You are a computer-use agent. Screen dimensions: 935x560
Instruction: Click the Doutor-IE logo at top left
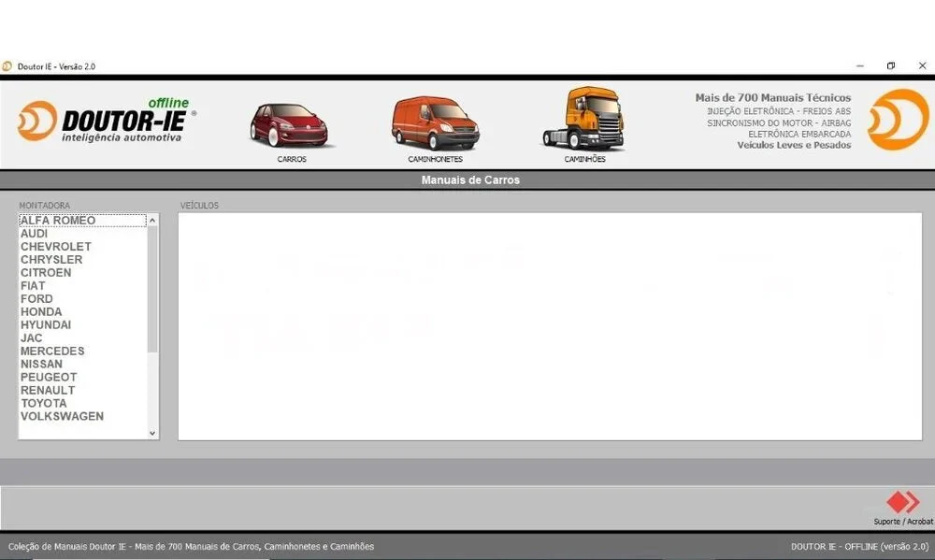point(103,122)
